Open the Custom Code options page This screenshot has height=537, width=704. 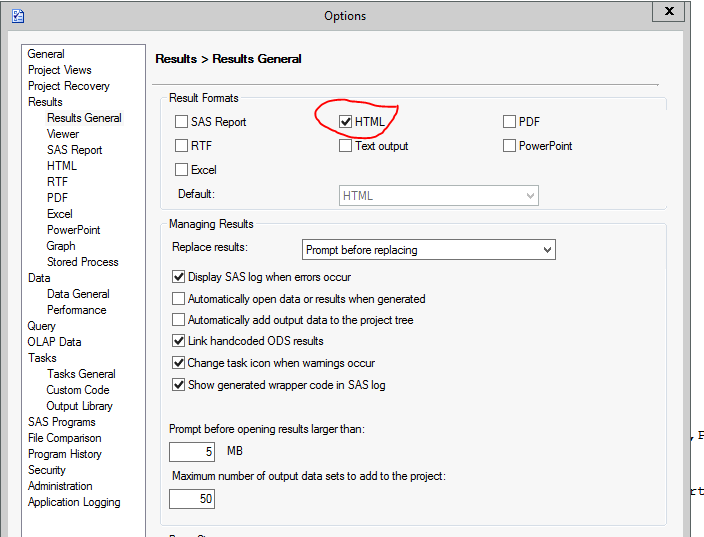point(78,390)
